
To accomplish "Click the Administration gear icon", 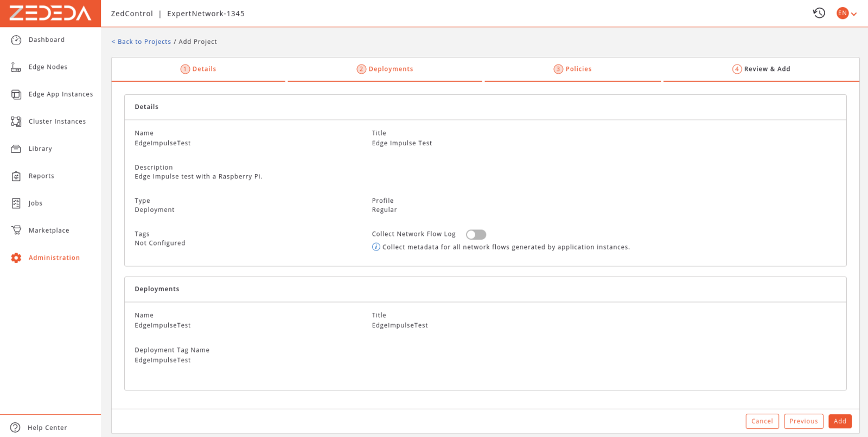I will pos(16,258).
